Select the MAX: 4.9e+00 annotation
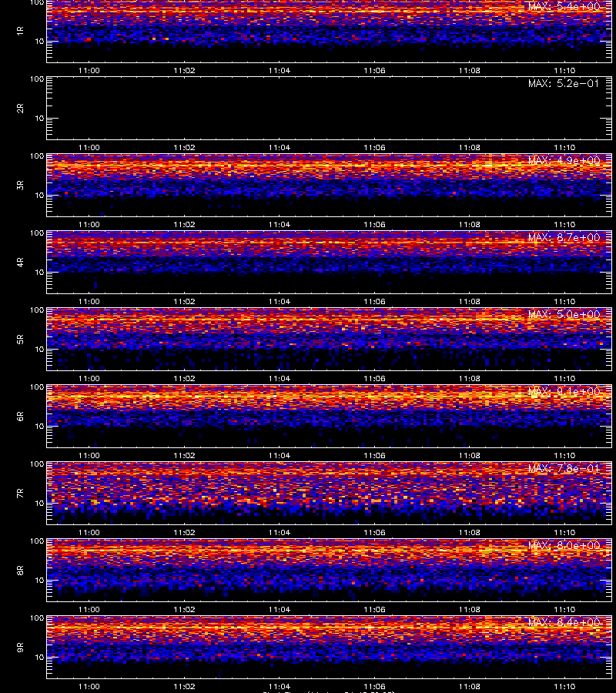 (x=564, y=160)
